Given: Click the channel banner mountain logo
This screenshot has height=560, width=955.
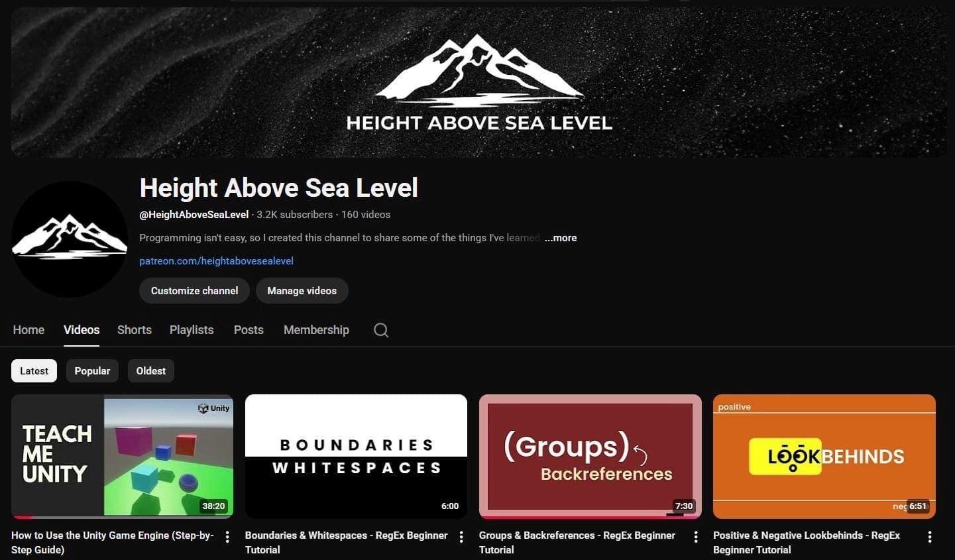Looking at the screenshot, I should [x=478, y=82].
